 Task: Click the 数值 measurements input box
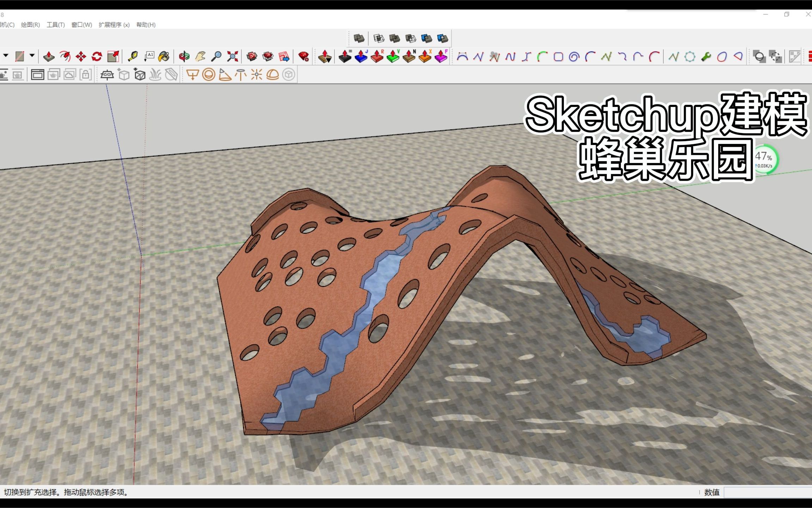coord(768,492)
